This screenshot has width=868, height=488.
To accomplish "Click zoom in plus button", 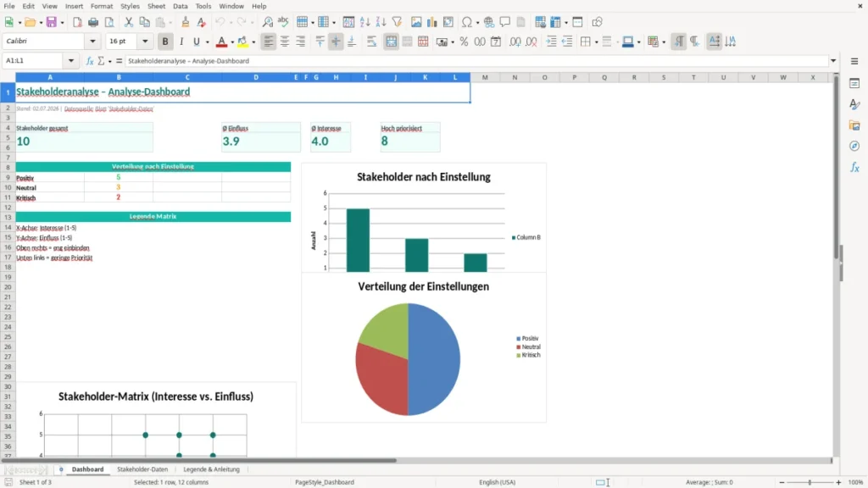I will (838, 482).
